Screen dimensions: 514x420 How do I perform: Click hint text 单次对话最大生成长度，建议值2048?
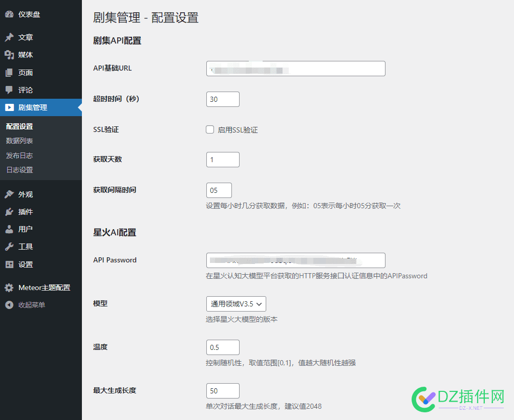point(264,407)
